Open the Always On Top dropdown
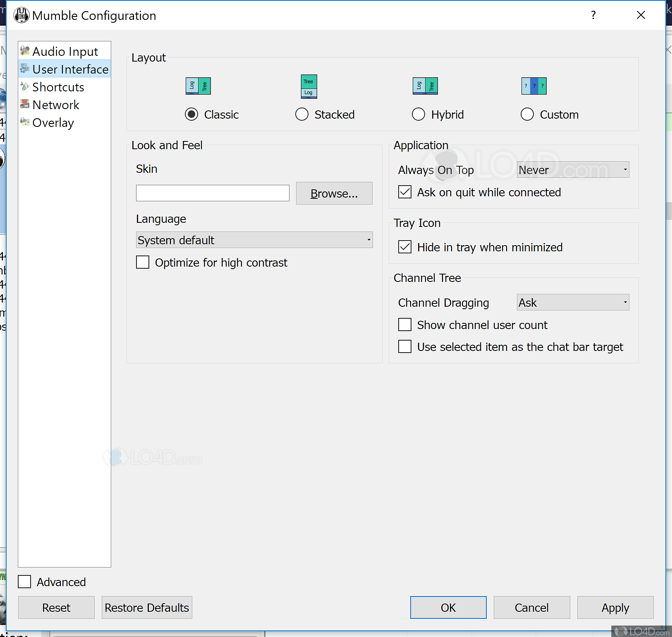 (573, 170)
